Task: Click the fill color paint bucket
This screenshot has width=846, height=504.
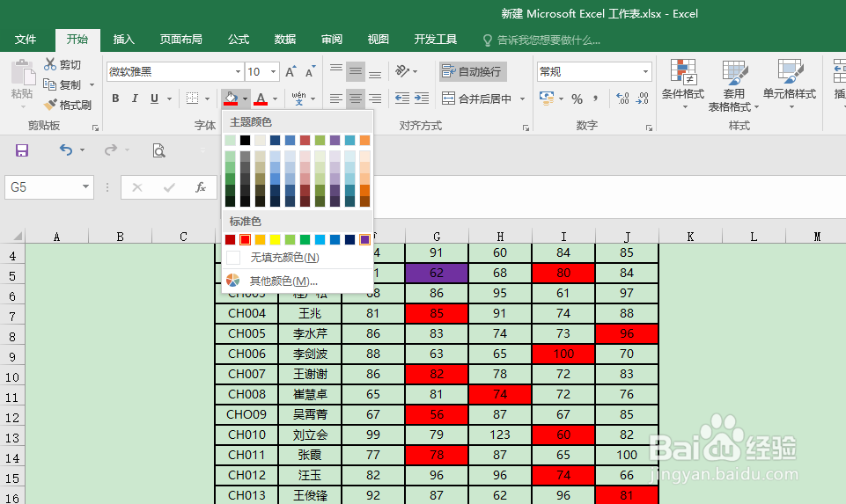Action: coord(231,99)
